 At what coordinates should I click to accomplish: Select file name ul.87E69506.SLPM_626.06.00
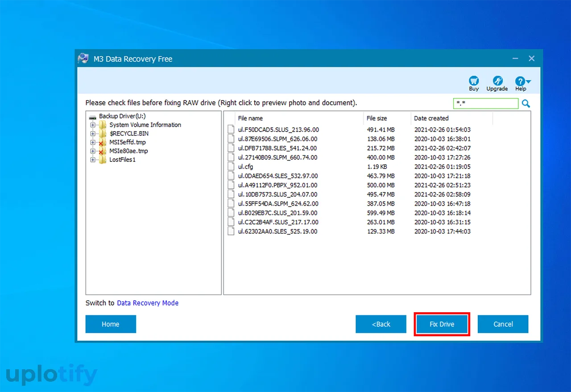tap(278, 139)
